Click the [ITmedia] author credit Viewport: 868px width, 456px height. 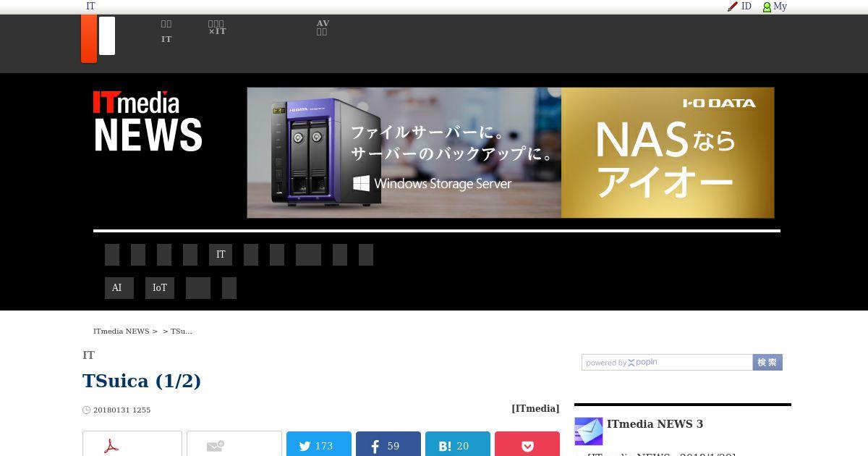tap(535, 408)
